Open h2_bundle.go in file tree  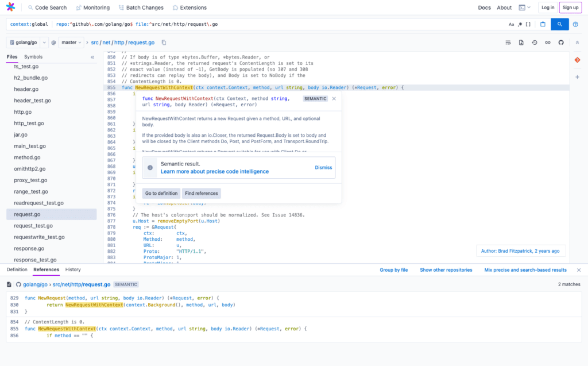click(31, 78)
